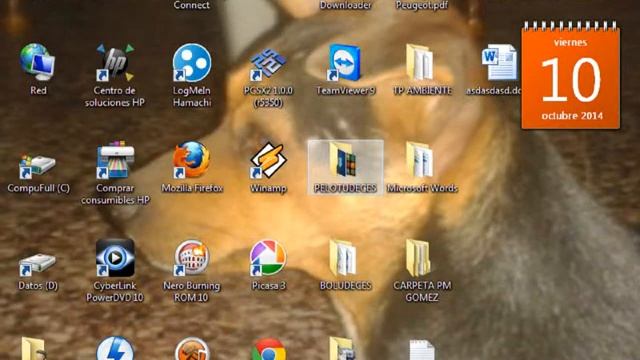The width and height of the screenshot is (640, 360).
Task: Open CompuFull (C) drive shortcut
Action: tap(38, 167)
